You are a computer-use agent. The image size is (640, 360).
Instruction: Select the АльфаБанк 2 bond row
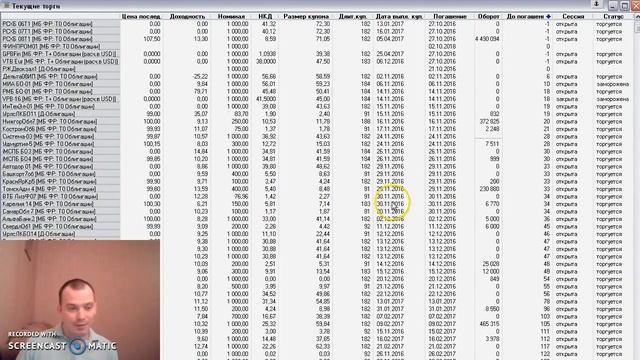60,219
